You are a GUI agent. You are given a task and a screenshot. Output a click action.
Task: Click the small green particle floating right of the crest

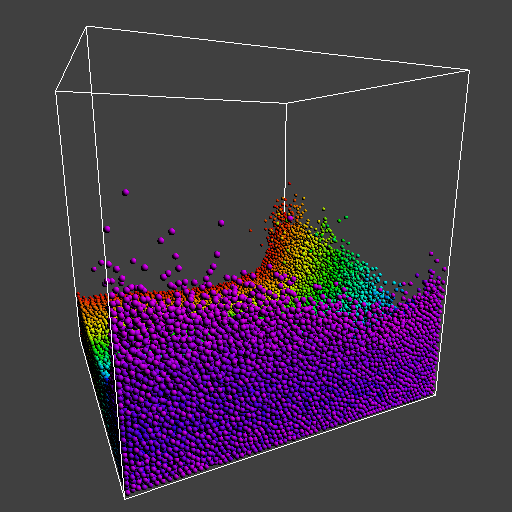[x=346, y=217]
